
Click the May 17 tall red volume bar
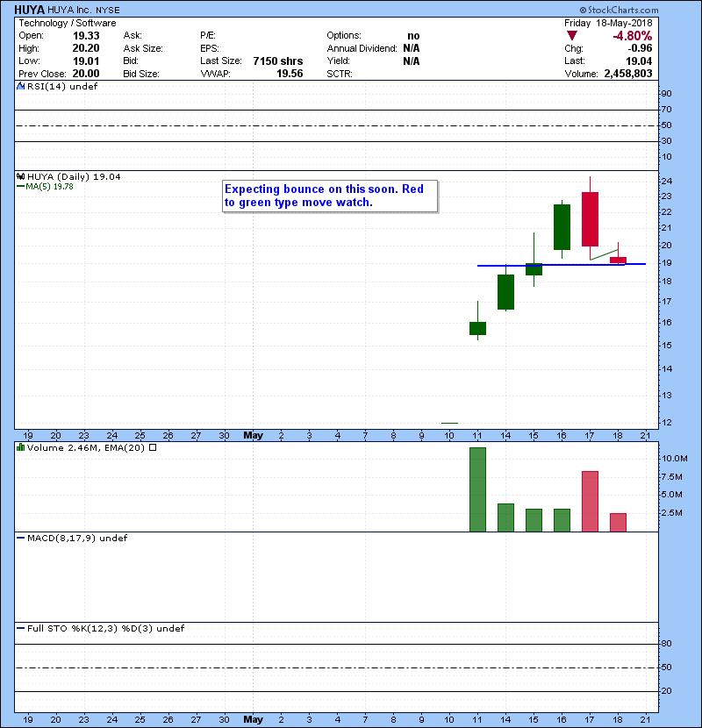click(590, 502)
